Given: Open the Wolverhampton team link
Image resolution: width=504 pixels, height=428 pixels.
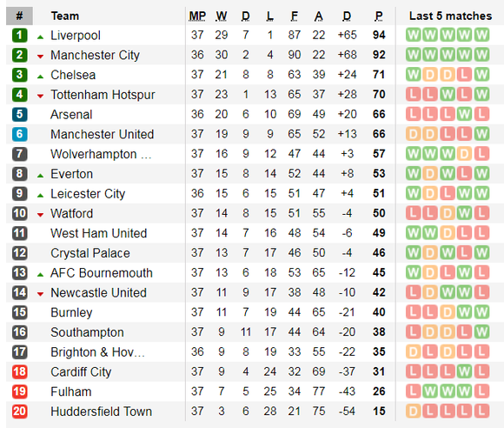Looking at the screenshot, I should tap(101, 154).
